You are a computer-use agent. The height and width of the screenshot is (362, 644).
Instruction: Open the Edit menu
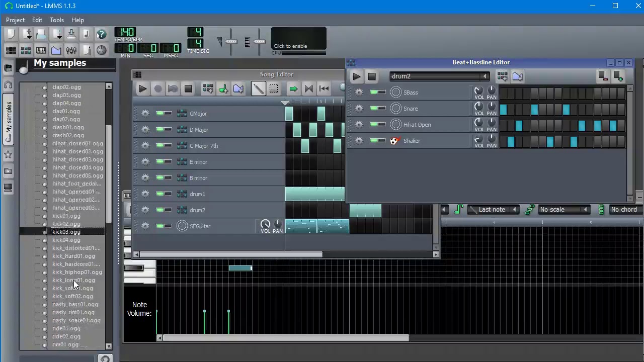coord(37,20)
